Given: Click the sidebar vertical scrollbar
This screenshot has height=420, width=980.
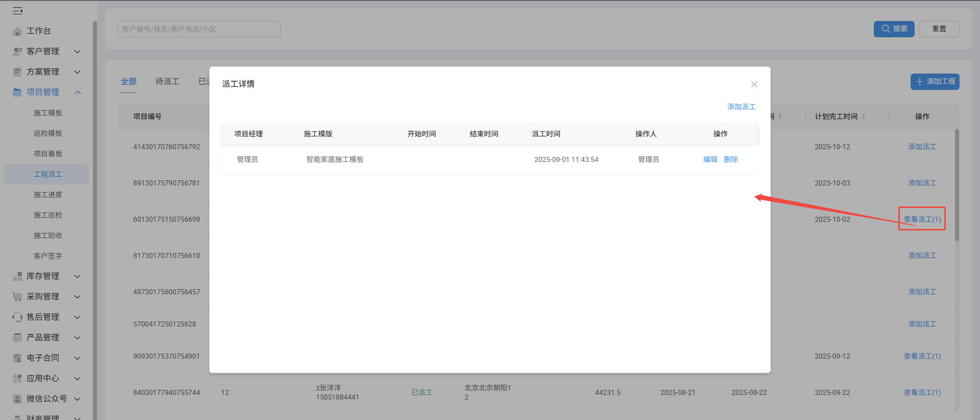Looking at the screenshot, I should [x=94, y=220].
